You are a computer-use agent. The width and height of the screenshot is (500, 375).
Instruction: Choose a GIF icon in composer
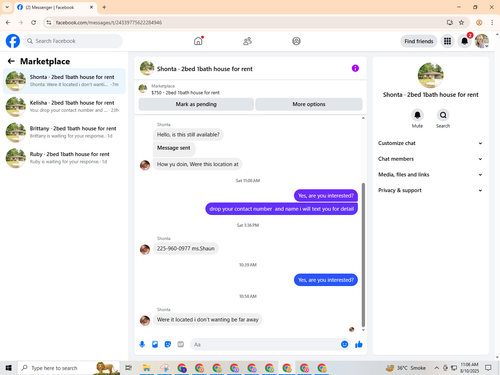click(x=181, y=344)
